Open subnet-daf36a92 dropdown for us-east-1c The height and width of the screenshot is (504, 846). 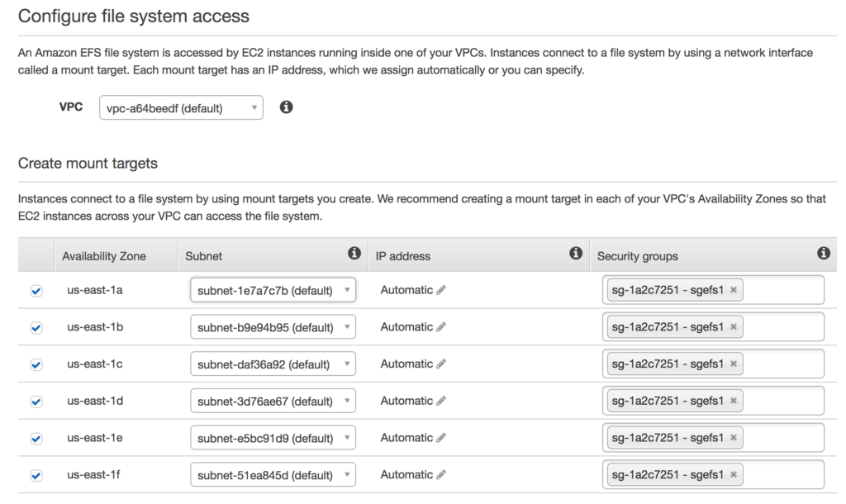click(x=273, y=364)
